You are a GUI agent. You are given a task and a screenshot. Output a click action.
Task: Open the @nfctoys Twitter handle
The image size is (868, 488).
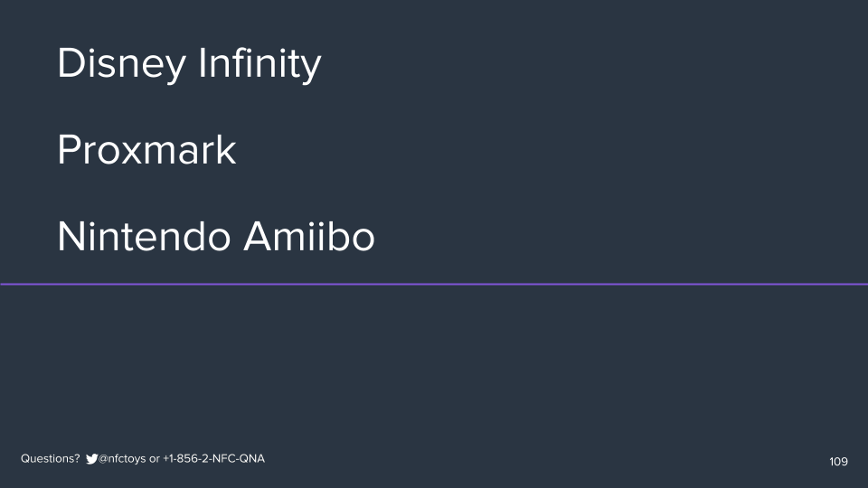pos(122,459)
